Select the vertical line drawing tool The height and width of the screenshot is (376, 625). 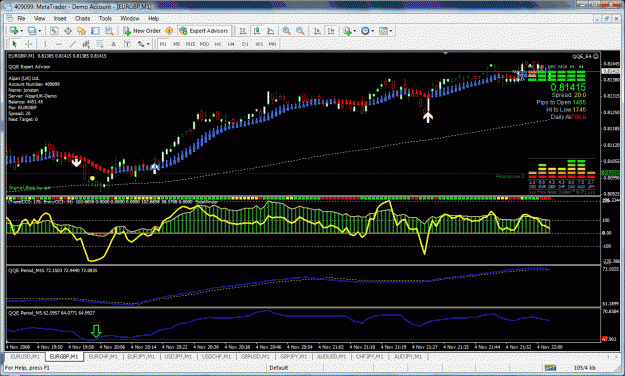(45, 44)
